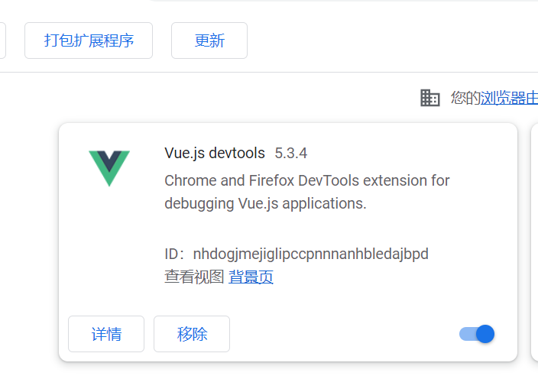This screenshot has width=538, height=392.
Task: Click the "ID:" label in extension card
Action: click(176, 254)
